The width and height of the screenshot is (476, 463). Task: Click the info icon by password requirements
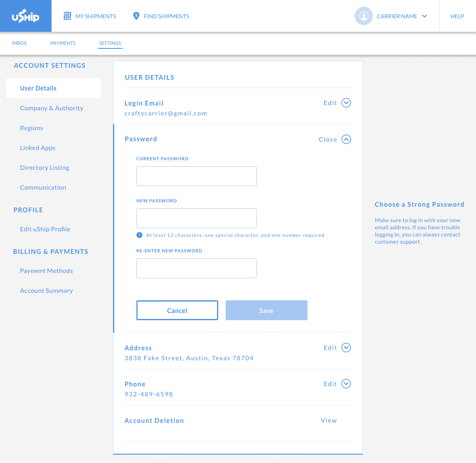[x=139, y=235]
